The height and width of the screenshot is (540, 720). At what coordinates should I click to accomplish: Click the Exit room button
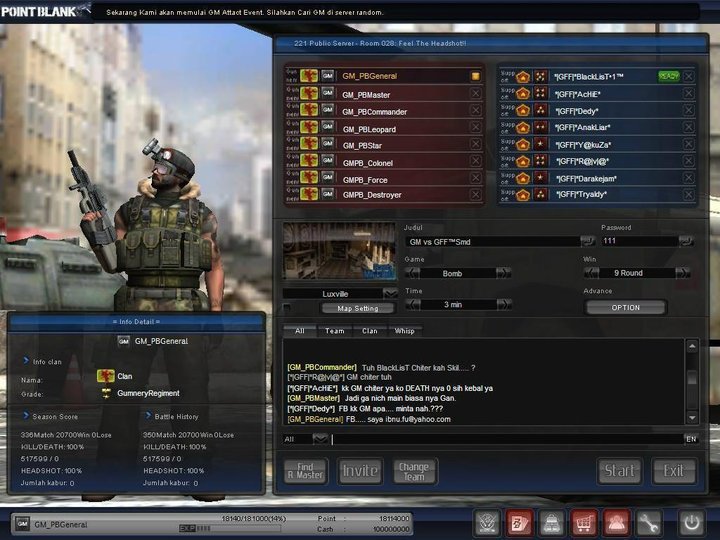(x=674, y=471)
